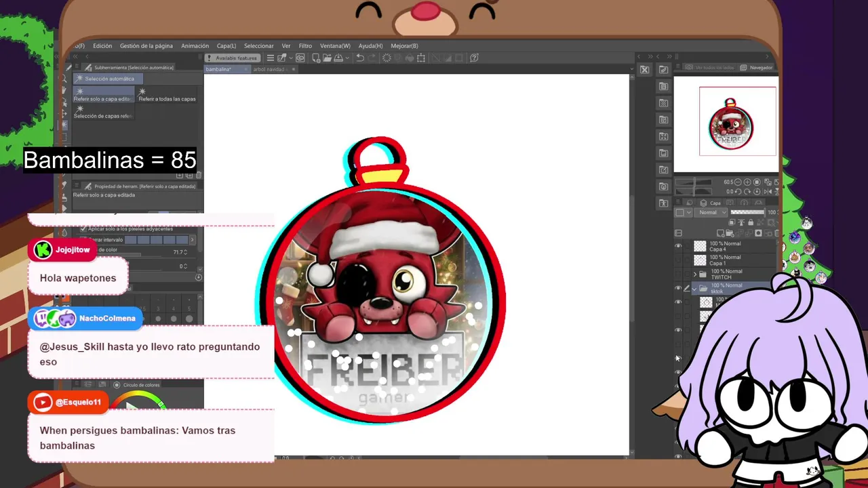The width and height of the screenshot is (868, 488).
Task: Select the Selección automática group tab
Action: click(x=108, y=79)
